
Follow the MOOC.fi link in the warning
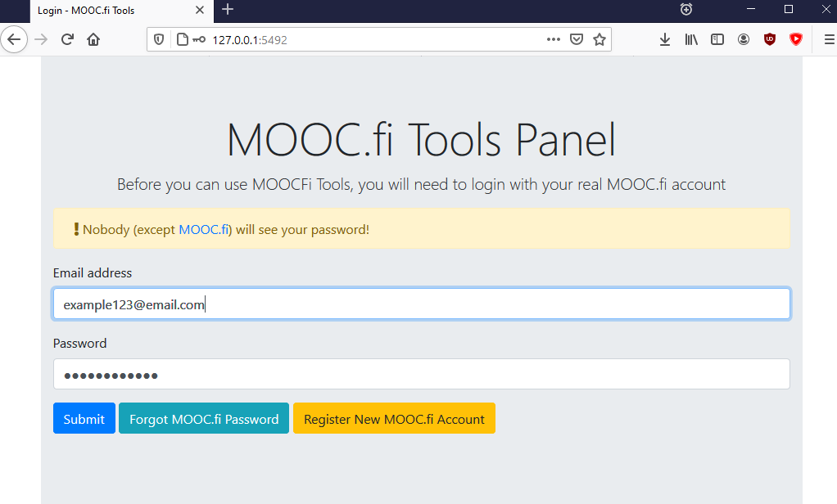click(x=203, y=230)
